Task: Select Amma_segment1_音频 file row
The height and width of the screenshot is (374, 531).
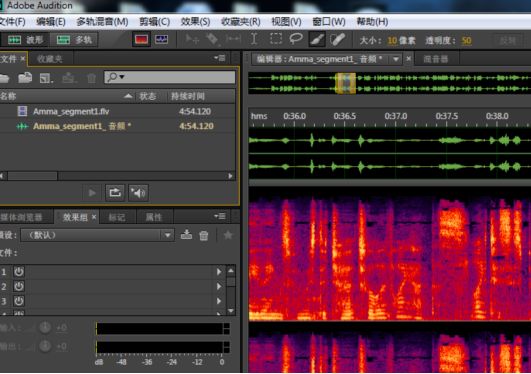Action: point(117,126)
